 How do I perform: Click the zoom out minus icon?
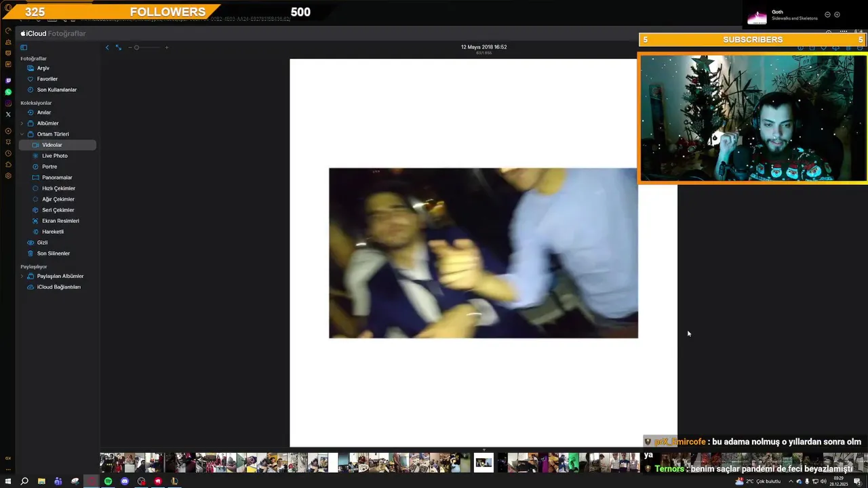[130, 47]
